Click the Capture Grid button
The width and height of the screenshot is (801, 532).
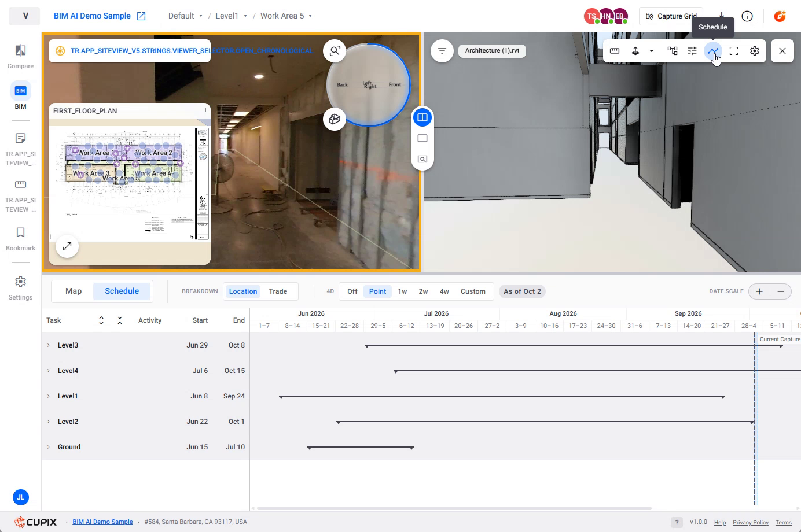click(x=671, y=16)
